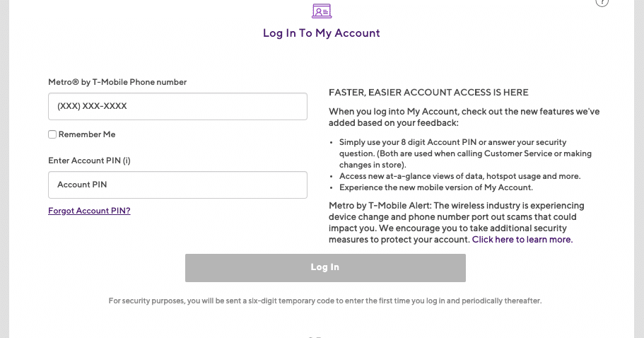Enable the Remember Me checkbox
The image size is (644, 338).
(x=52, y=134)
